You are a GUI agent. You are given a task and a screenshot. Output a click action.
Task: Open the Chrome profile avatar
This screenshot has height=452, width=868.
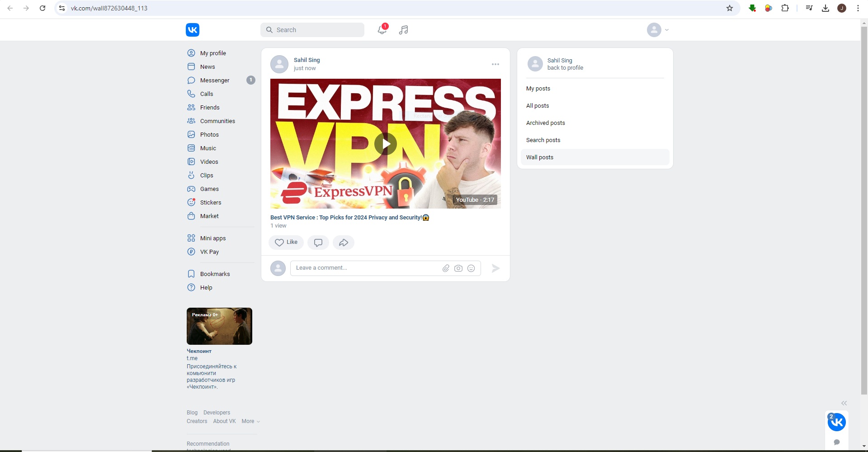(x=842, y=8)
